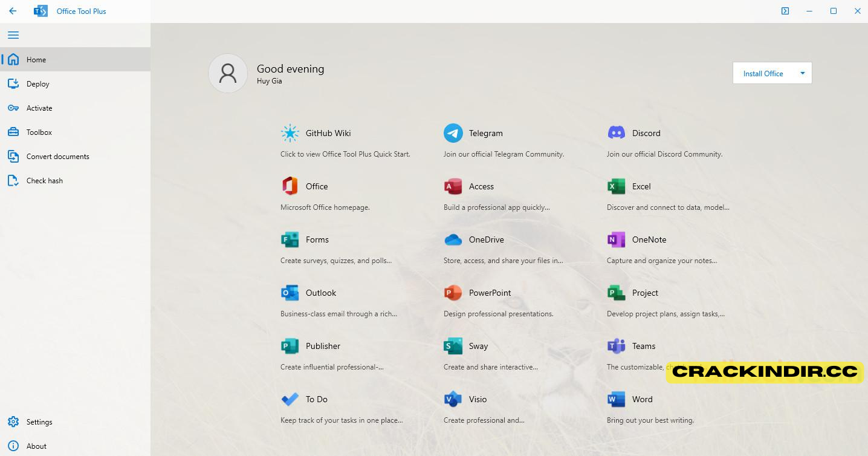Click the Office logo icon
The image size is (868, 456).
coord(290,186)
